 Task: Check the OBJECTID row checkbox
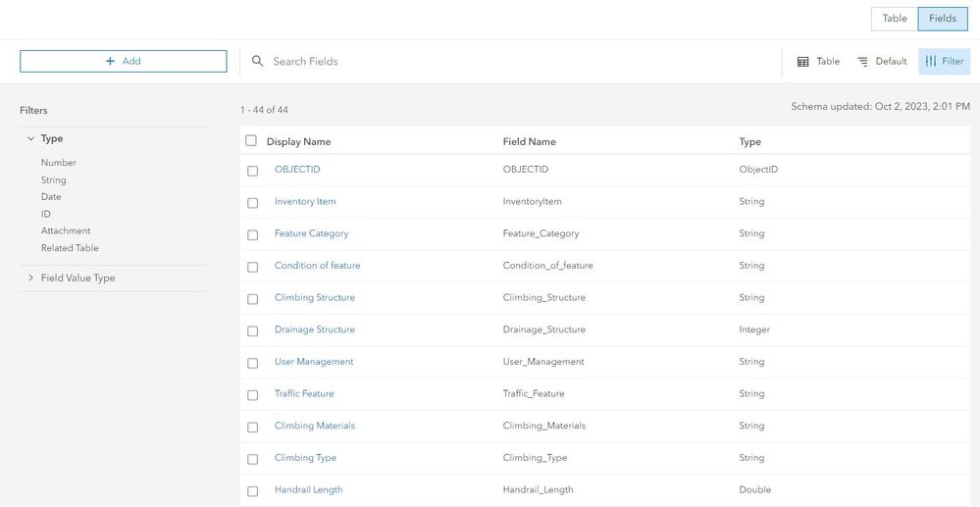[252, 171]
